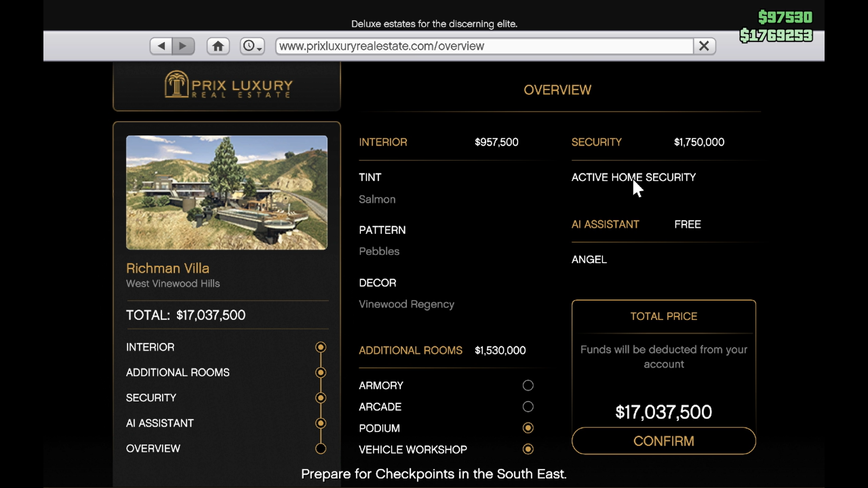Close the in-game browser with X
The width and height of the screenshot is (868, 488).
click(x=704, y=46)
